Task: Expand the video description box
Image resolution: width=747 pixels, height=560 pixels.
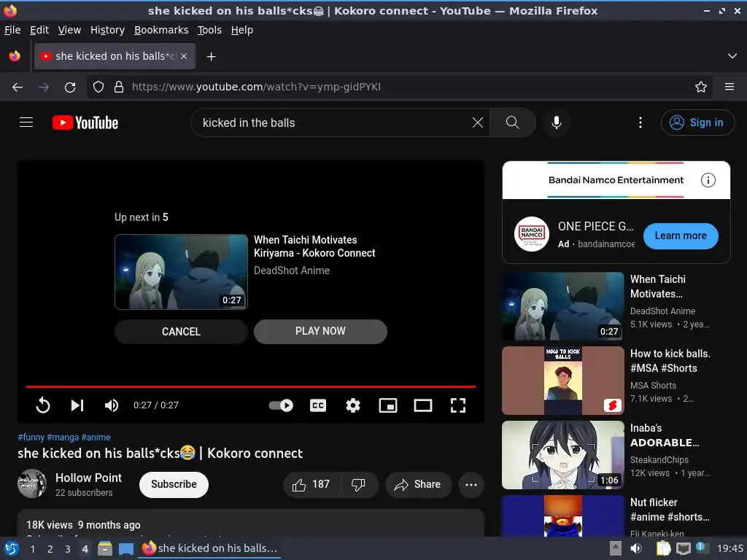Action: (x=251, y=524)
